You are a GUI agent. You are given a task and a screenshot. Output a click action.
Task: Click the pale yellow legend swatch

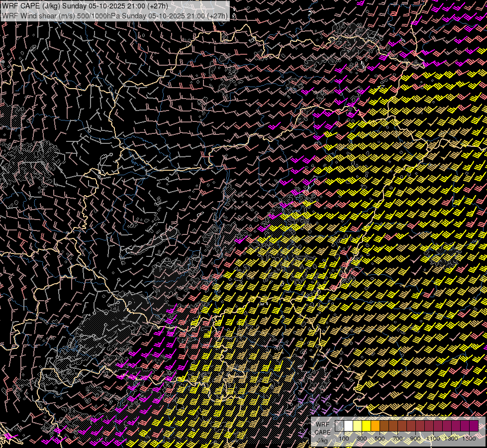pyautogui.click(x=358, y=426)
